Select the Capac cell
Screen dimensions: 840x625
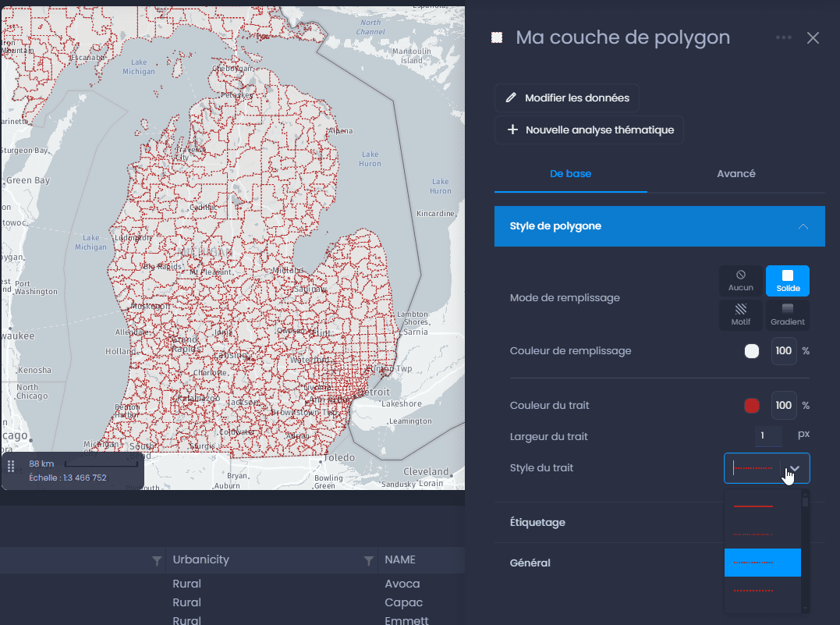(404, 602)
